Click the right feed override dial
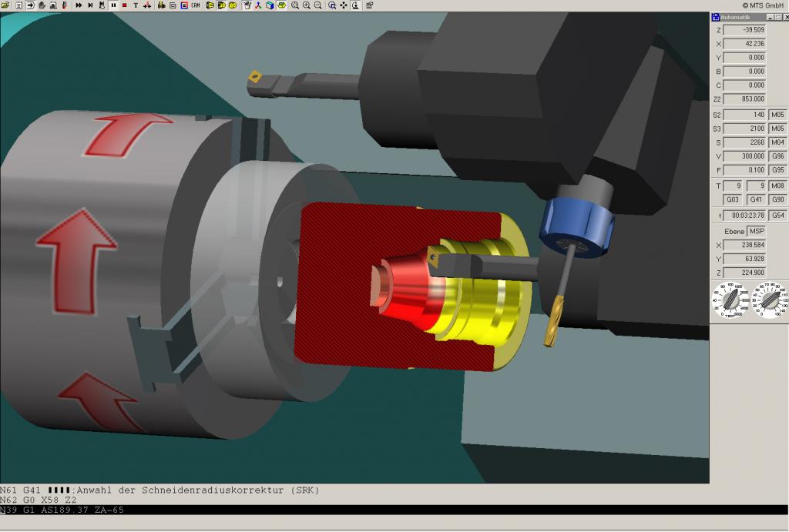 click(769, 300)
